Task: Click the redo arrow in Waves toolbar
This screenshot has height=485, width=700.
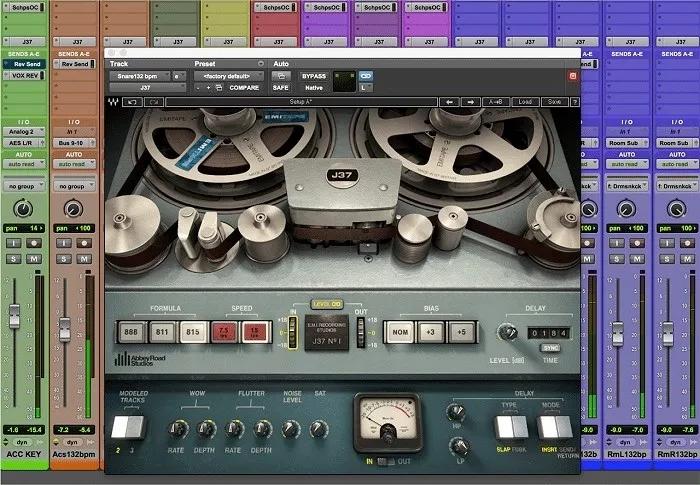Action: pyautogui.click(x=154, y=102)
